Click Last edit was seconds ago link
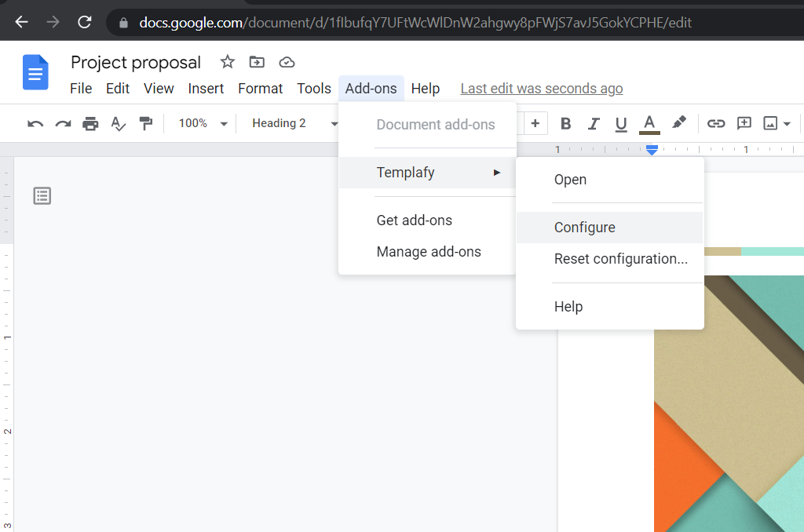This screenshot has height=532, width=804. pyautogui.click(x=542, y=89)
